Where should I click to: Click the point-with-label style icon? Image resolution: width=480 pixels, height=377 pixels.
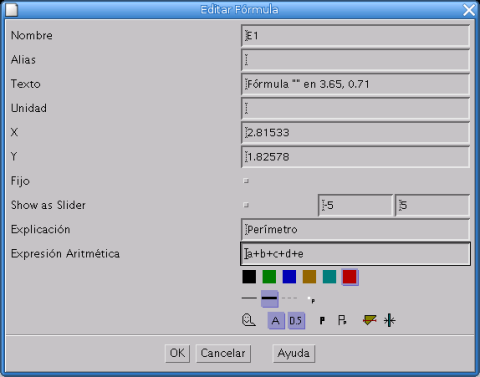(x=311, y=300)
